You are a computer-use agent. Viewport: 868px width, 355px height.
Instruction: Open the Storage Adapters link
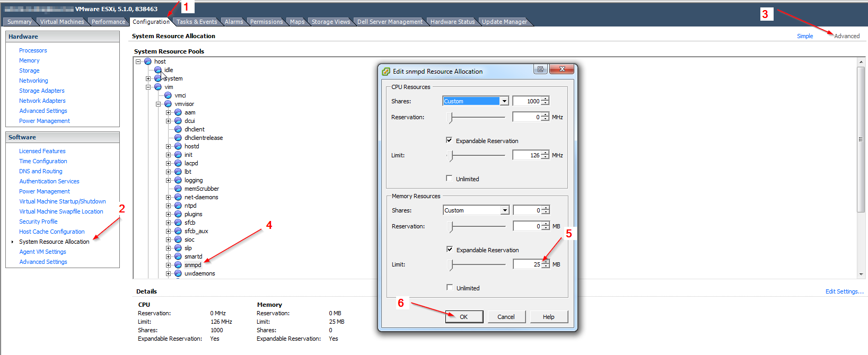click(42, 91)
